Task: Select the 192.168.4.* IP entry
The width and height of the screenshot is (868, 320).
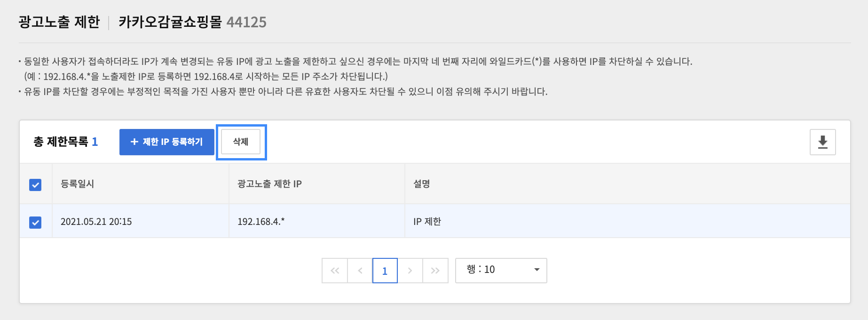Action: (261, 222)
